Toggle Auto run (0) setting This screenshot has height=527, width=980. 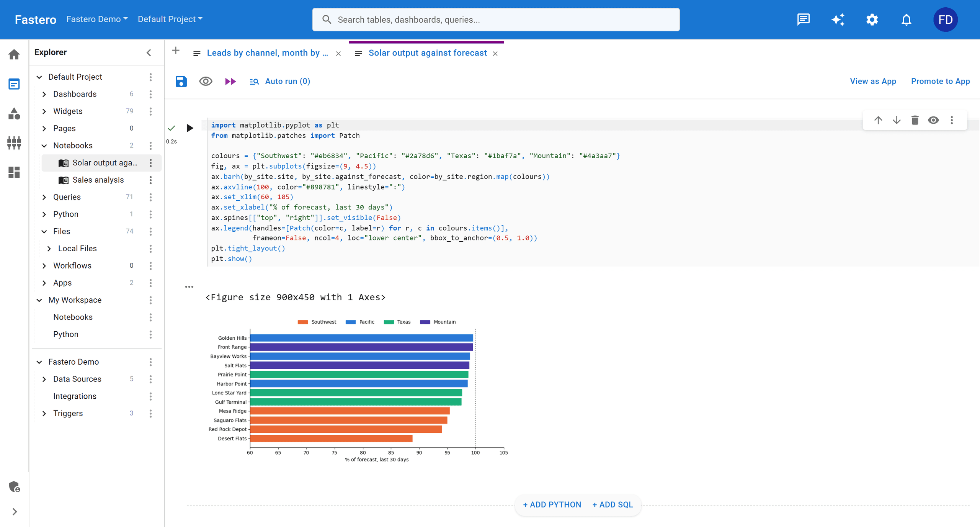click(x=280, y=81)
